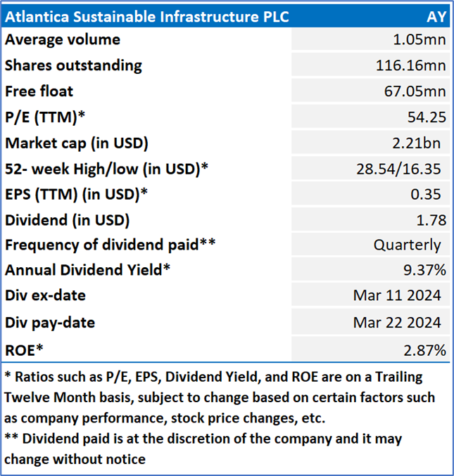Click the P/E (TTM) label
454x476 pixels.
coord(46,117)
